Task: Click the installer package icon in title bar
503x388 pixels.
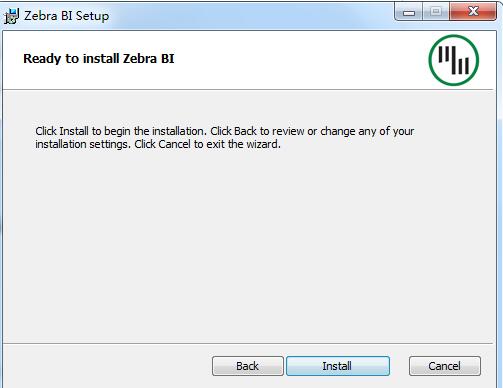Action: pyautogui.click(x=11, y=16)
